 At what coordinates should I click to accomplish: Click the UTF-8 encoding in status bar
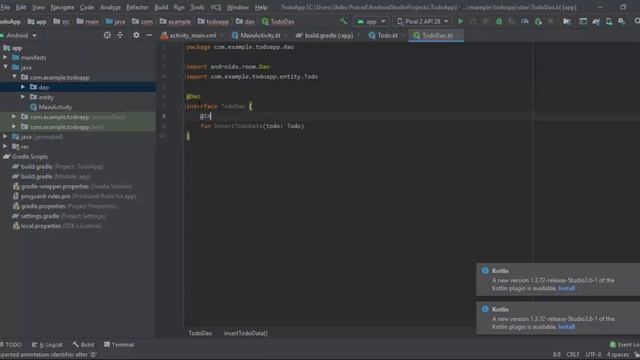[x=593, y=354]
